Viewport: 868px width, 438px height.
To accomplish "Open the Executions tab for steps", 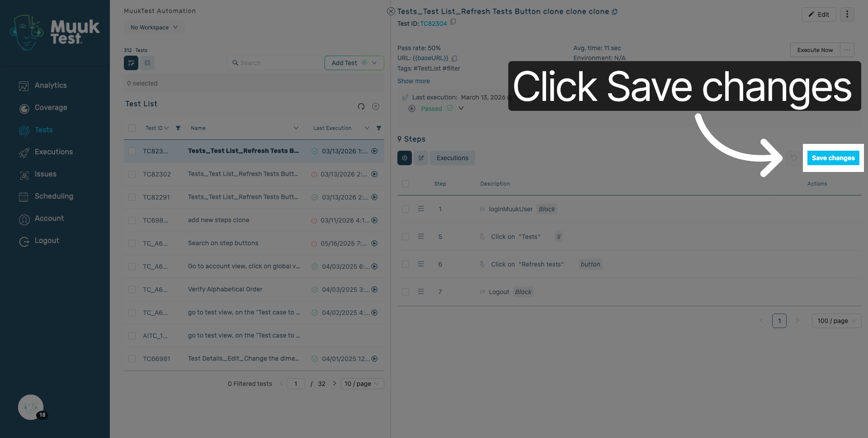I will (x=453, y=158).
